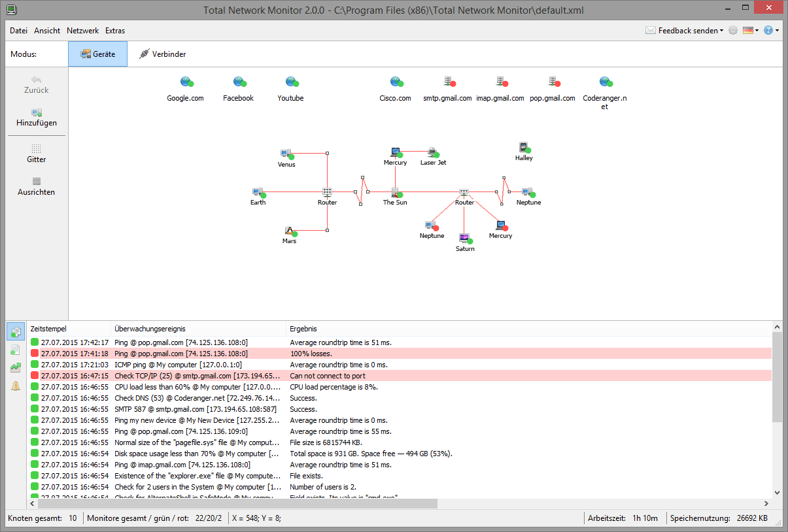Open the Extras menu
This screenshot has width=788, height=532.
(x=115, y=31)
